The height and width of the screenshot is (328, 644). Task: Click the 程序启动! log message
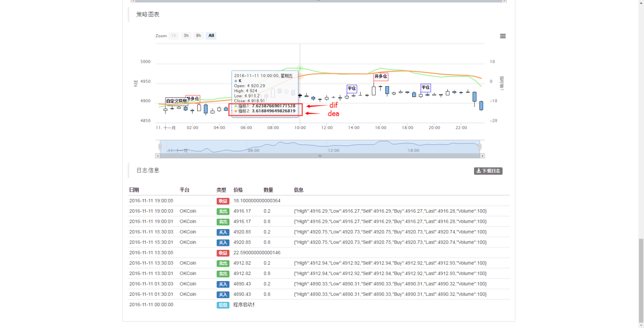244,305
